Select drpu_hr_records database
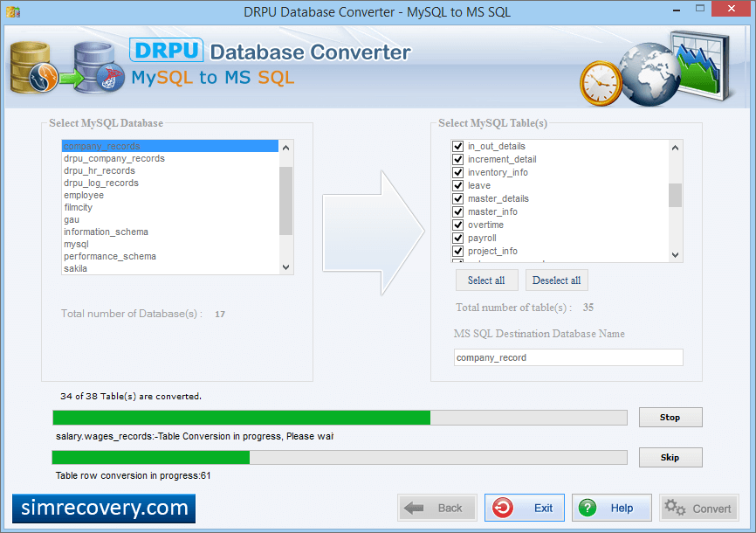The image size is (756, 533). coord(170,170)
